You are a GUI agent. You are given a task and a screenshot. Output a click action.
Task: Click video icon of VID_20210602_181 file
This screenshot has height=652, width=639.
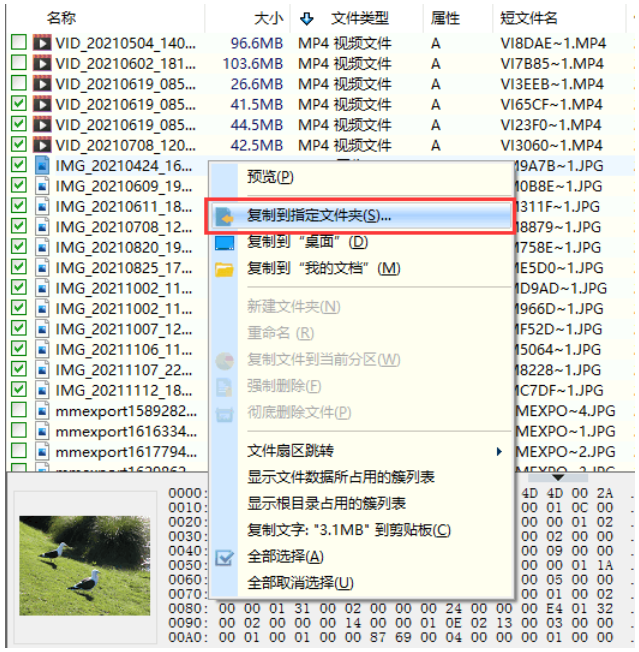pyautogui.click(x=42, y=63)
